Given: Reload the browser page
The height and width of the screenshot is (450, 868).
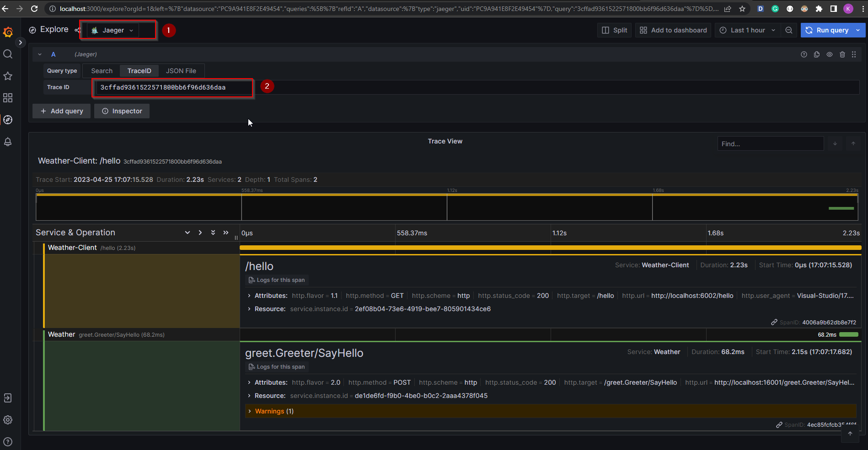Looking at the screenshot, I should pos(34,9).
